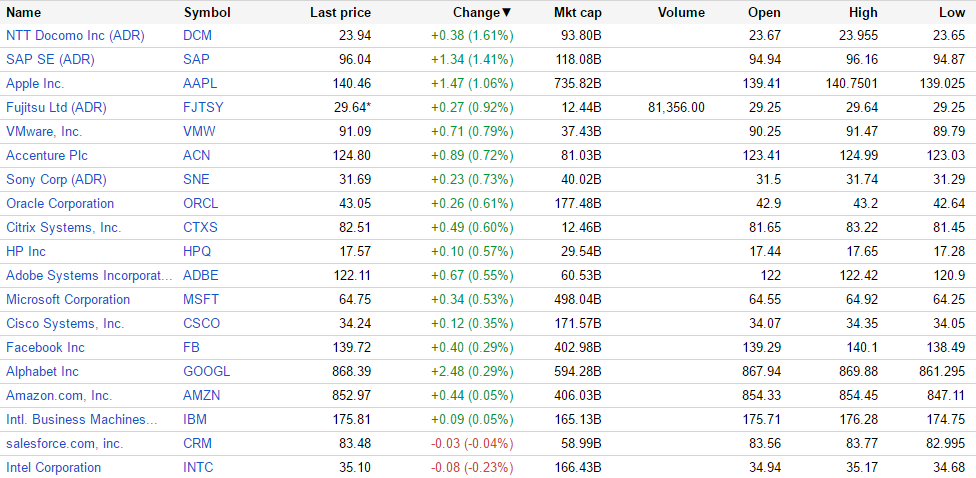
Task: Sort by the Change column header
Action: (480, 13)
